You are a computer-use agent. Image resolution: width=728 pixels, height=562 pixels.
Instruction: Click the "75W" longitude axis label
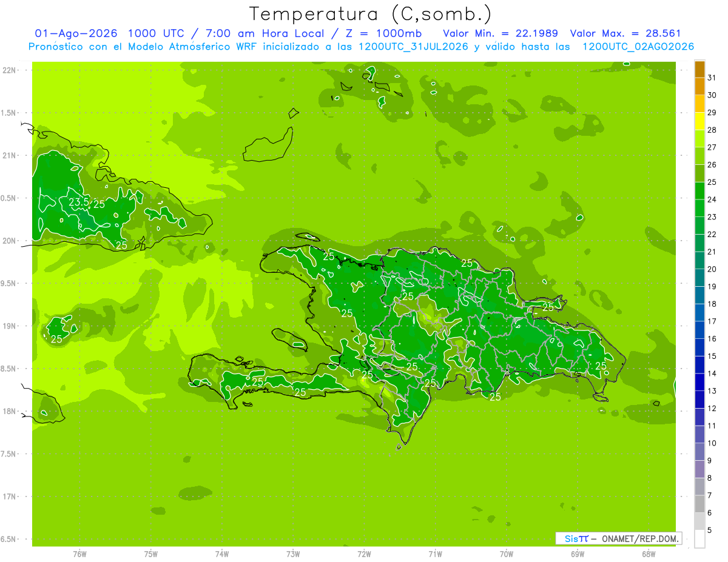coord(150,554)
